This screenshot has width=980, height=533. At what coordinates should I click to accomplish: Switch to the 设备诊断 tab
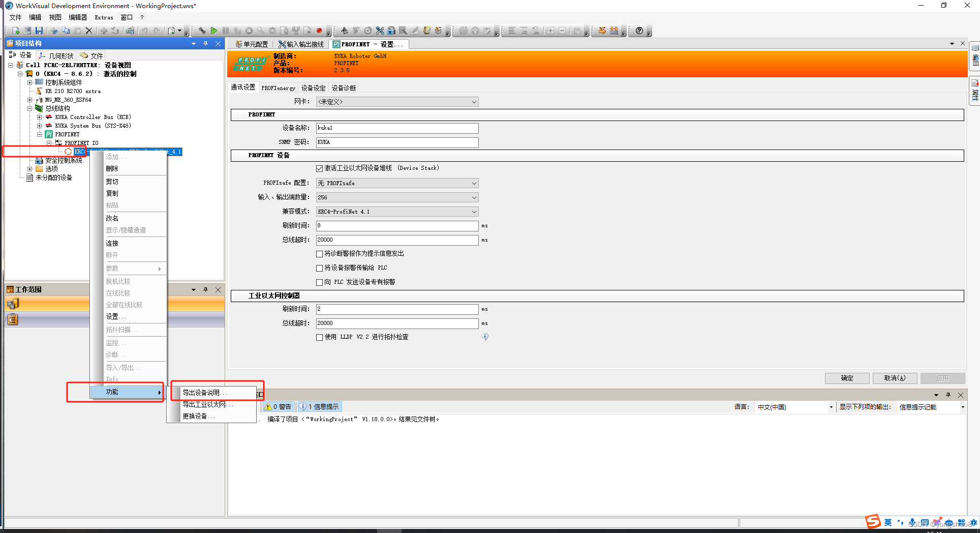pos(344,88)
